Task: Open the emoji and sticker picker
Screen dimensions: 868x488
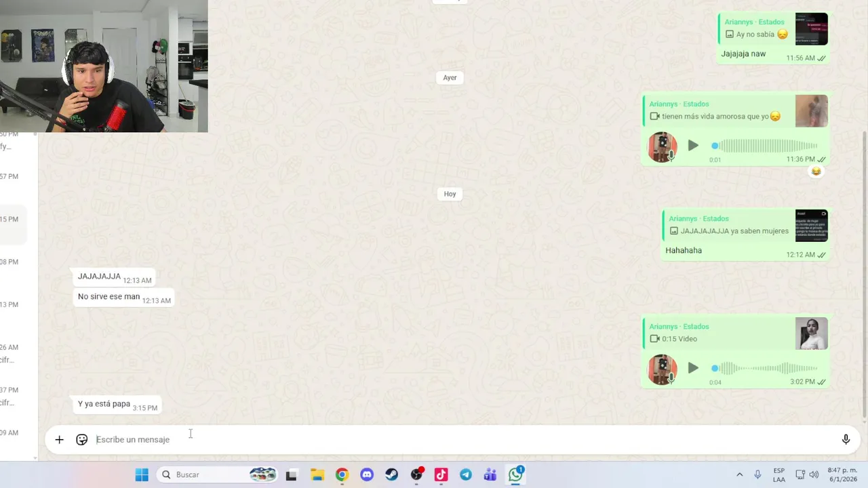Action: 82,440
